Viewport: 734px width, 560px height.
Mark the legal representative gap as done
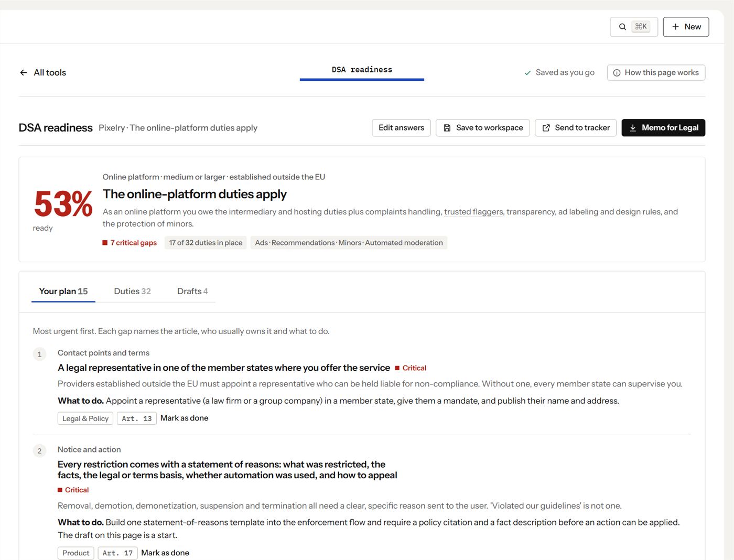(185, 418)
